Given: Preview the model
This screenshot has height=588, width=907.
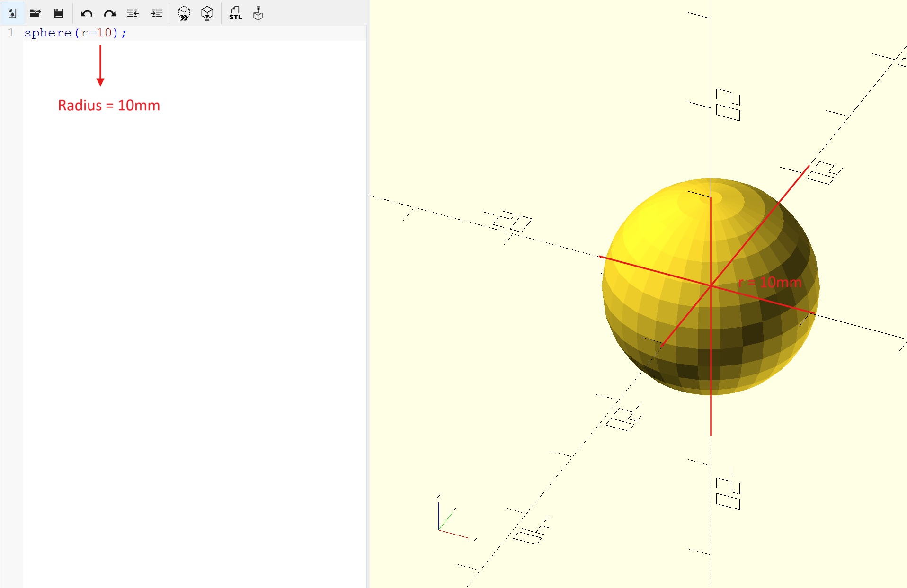Looking at the screenshot, I should [x=184, y=13].
